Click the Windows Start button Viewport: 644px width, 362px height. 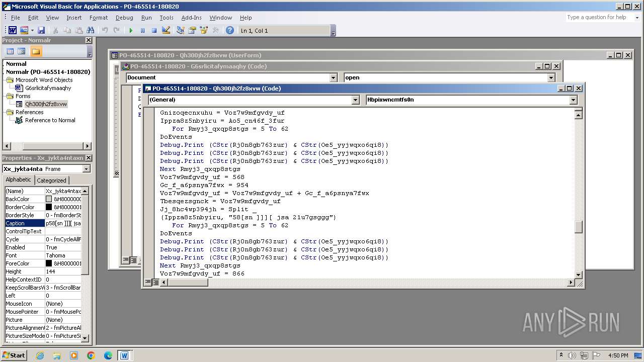14,355
